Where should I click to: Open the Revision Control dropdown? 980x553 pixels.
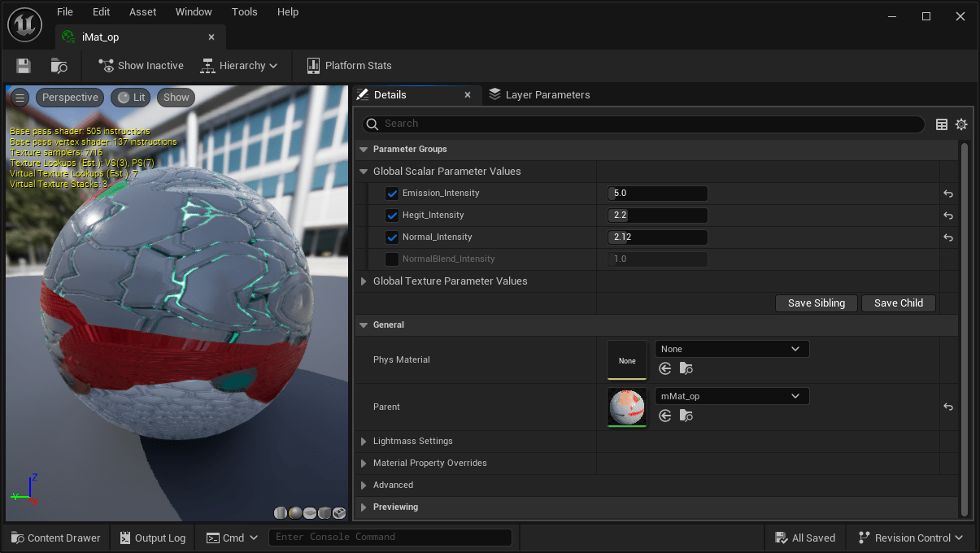[x=910, y=538]
